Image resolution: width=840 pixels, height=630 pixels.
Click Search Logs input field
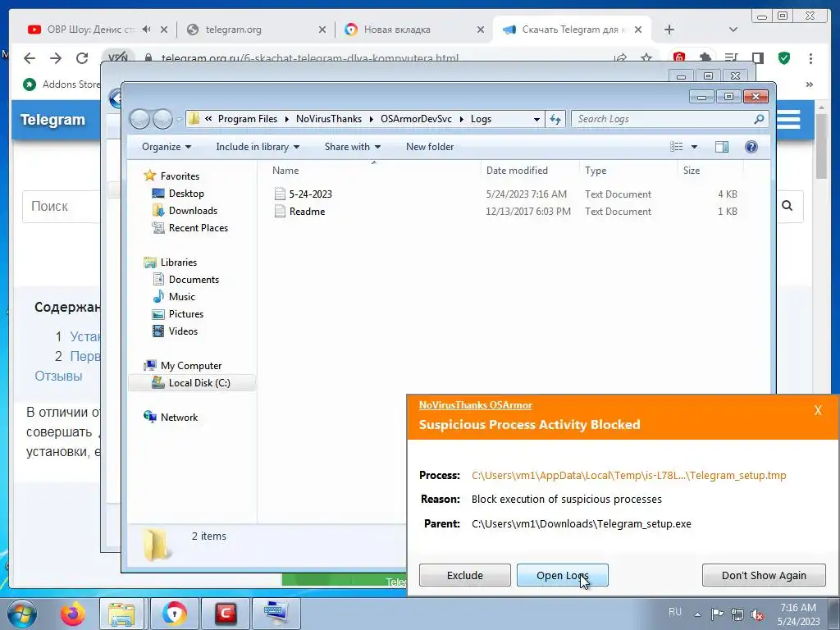(664, 119)
